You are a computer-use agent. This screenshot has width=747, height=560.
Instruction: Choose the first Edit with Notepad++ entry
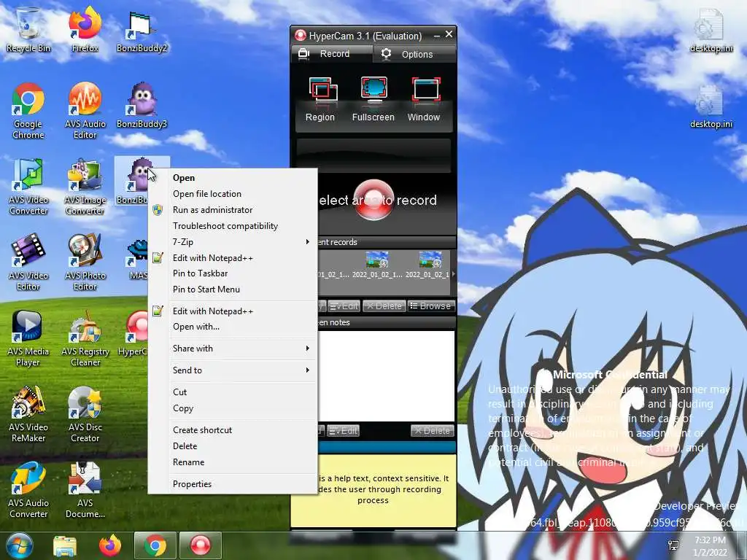coord(233,257)
